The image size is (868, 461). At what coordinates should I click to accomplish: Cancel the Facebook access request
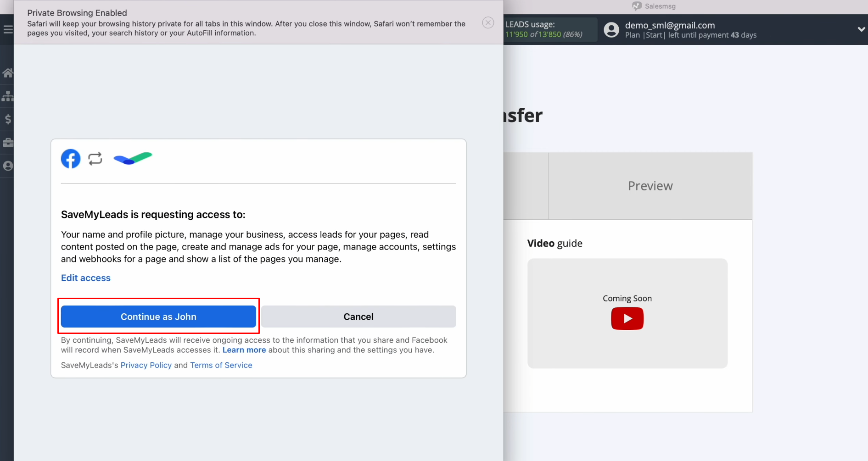click(358, 317)
